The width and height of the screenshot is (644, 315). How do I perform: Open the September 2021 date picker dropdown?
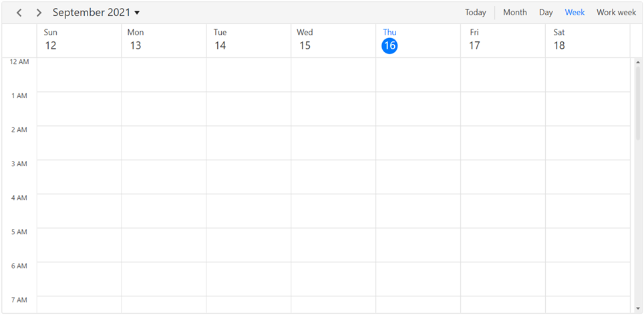[x=96, y=13]
